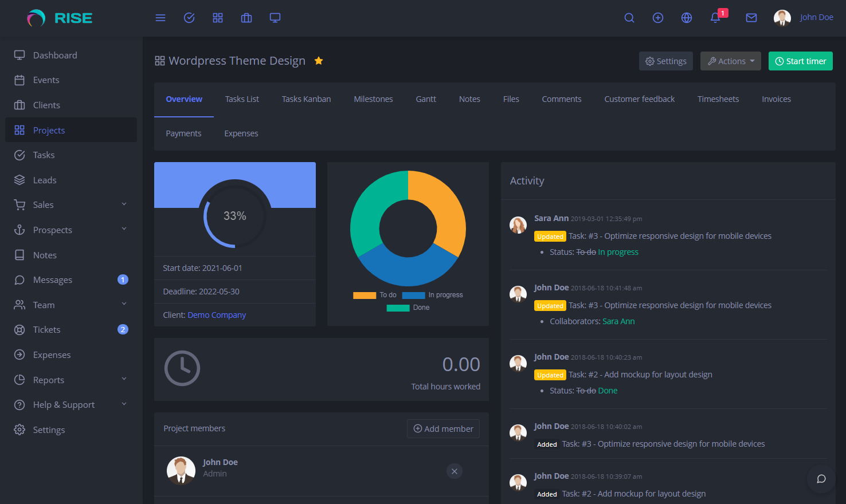Image resolution: width=846 pixels, height=504 pixels.
Task: Click the globe language icon
Action: [686, 18]
